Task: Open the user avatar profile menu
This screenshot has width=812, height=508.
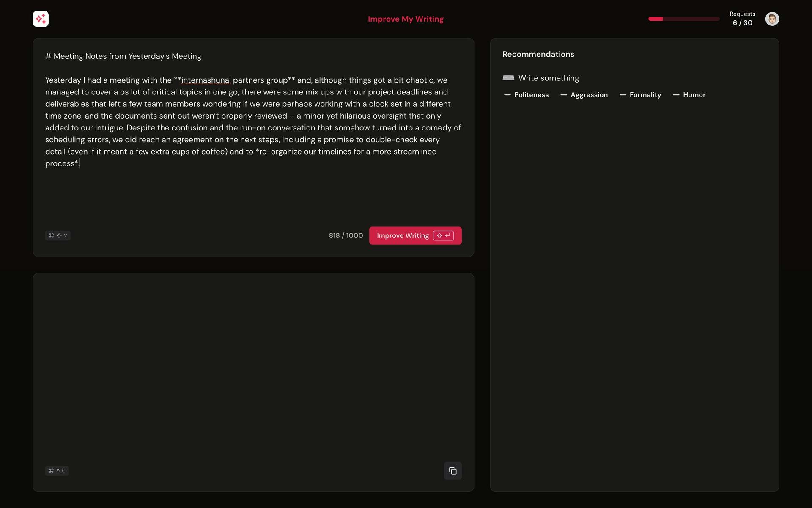Action: [x=772, y=19]
